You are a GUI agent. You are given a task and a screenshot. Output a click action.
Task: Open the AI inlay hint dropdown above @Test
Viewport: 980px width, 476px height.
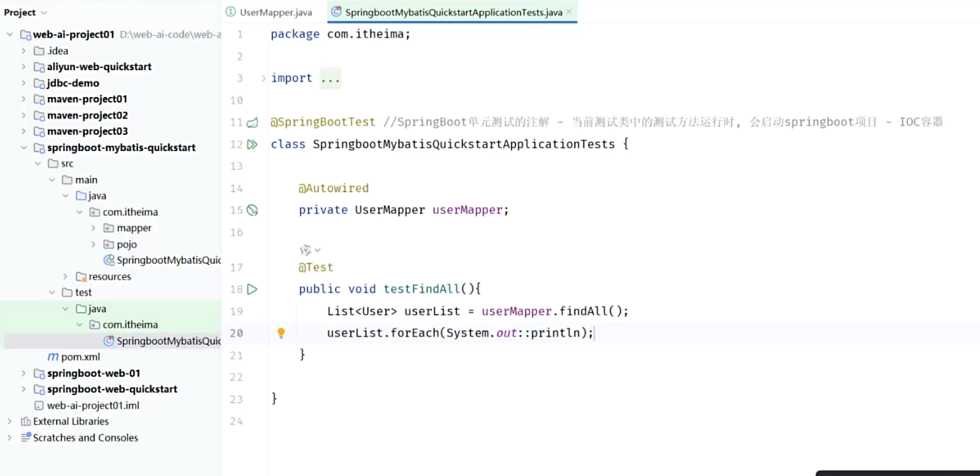(x=310, y=250)
